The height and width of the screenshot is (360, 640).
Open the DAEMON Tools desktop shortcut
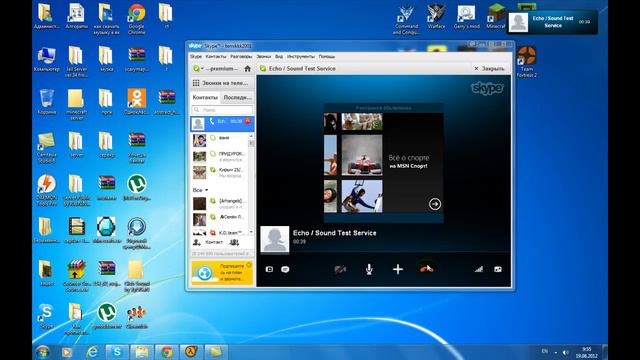pyautogui.click(x=47, y=190)
